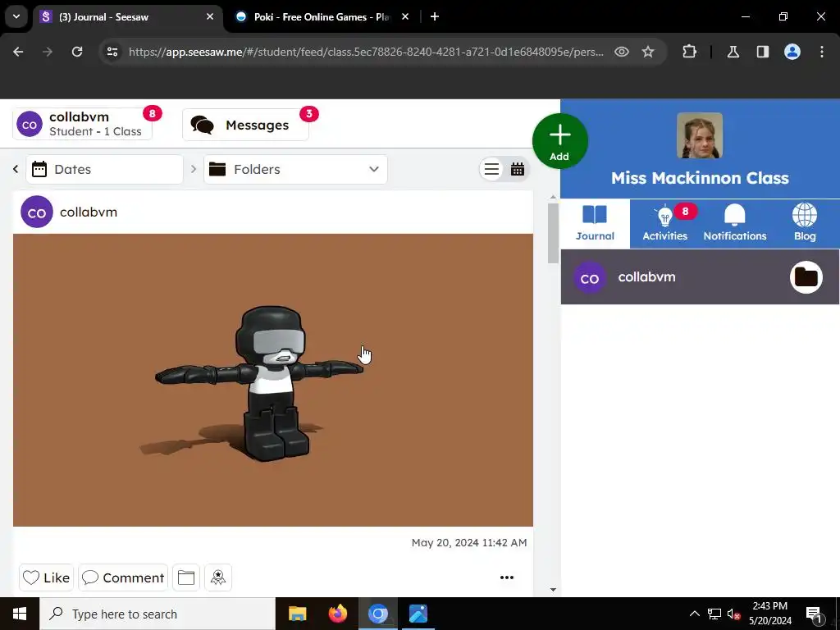Screen dimensions: 840x630
Task: Toggle the browser side panel
Action: [x=763, y=52]
